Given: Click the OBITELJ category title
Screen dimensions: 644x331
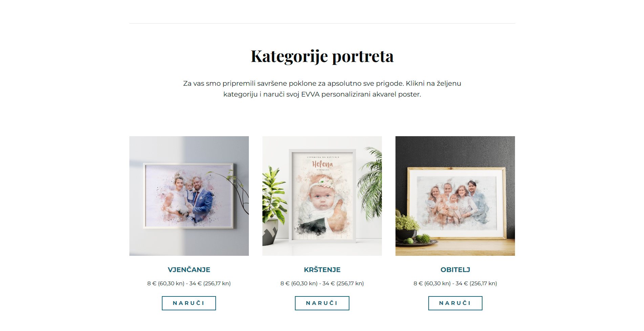Looking at the screenshot, I should [x=455, y=270].
